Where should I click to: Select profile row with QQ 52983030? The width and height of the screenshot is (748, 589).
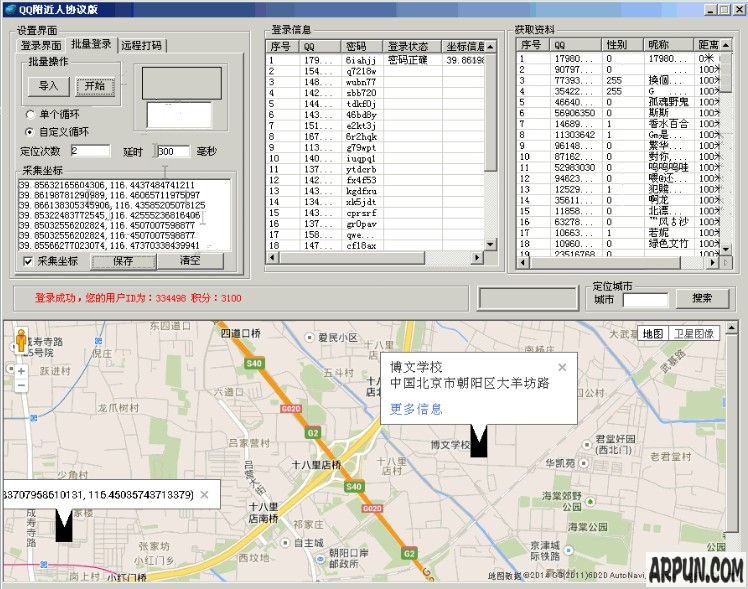point(618,167)
